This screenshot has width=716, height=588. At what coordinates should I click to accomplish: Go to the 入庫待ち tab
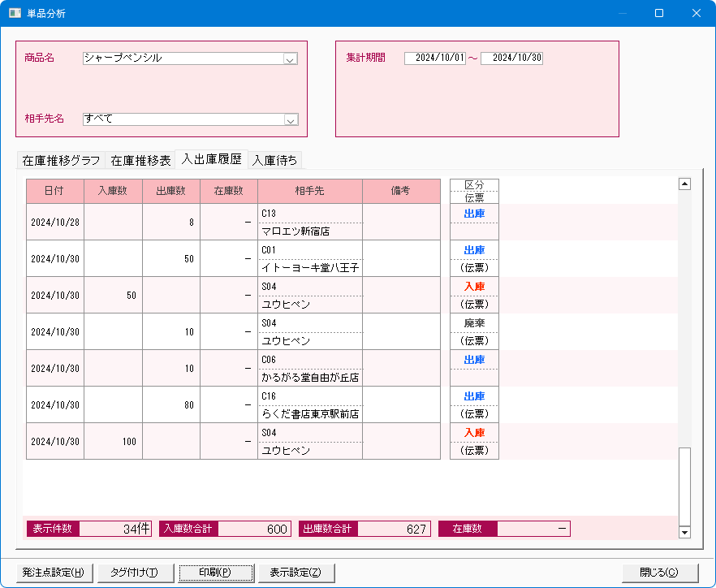[274, 160]
